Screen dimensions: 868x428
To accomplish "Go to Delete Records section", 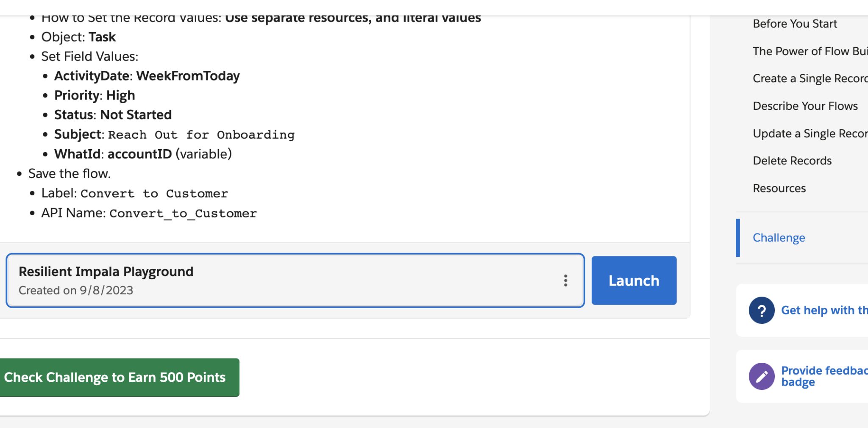I will 792,161.
